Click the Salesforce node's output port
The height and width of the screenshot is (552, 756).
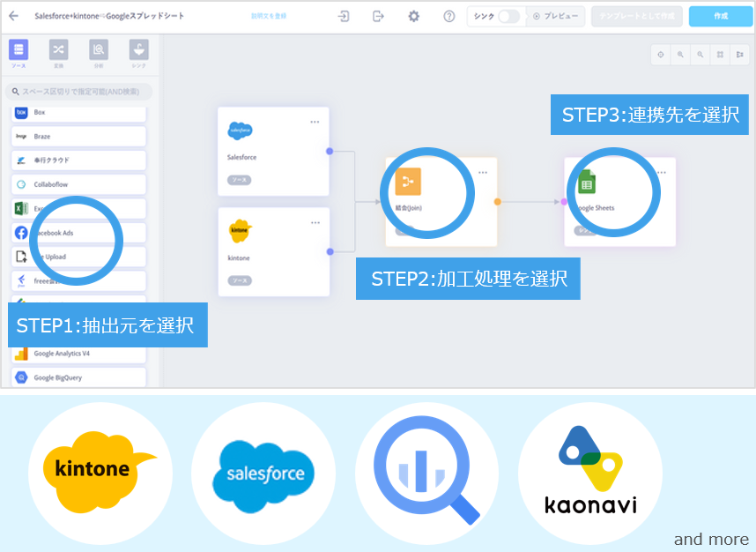[330, 152]
